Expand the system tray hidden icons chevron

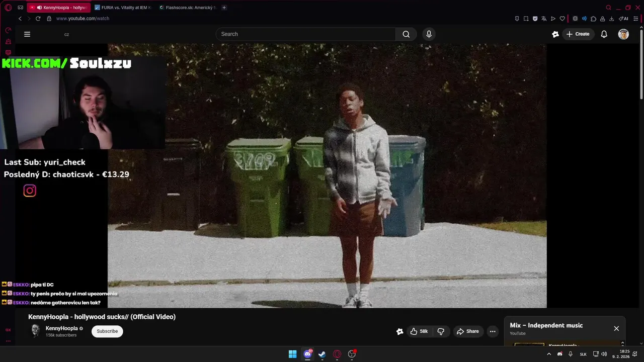tap(549, 354)
